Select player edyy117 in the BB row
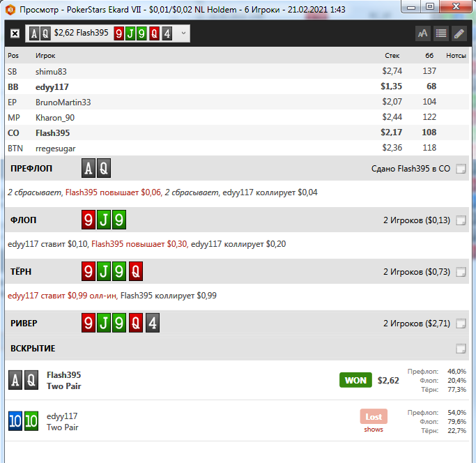Viewport: 476px width, 463px height. (x=237, y=87)
